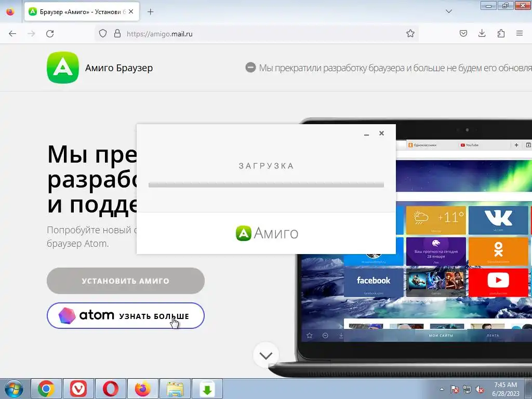Click the Амиго Браузер header title
The image size is (532, 399).
tap(119, 68)
